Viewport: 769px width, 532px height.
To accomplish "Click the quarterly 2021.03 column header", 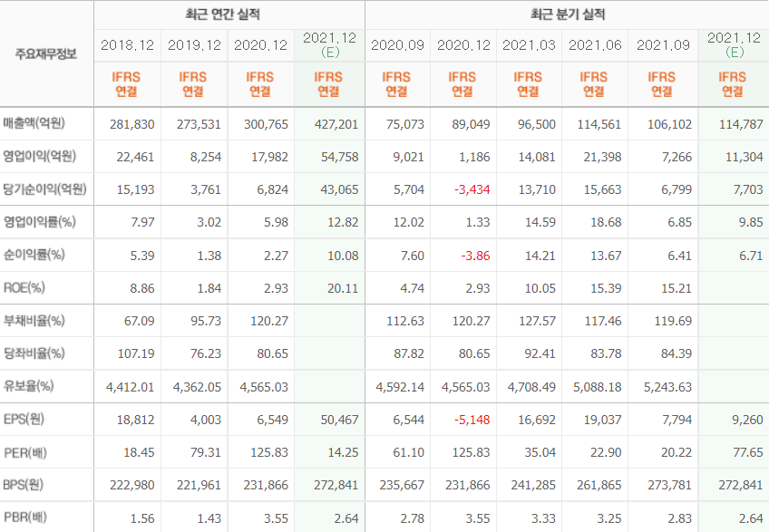I will [529, 45].
